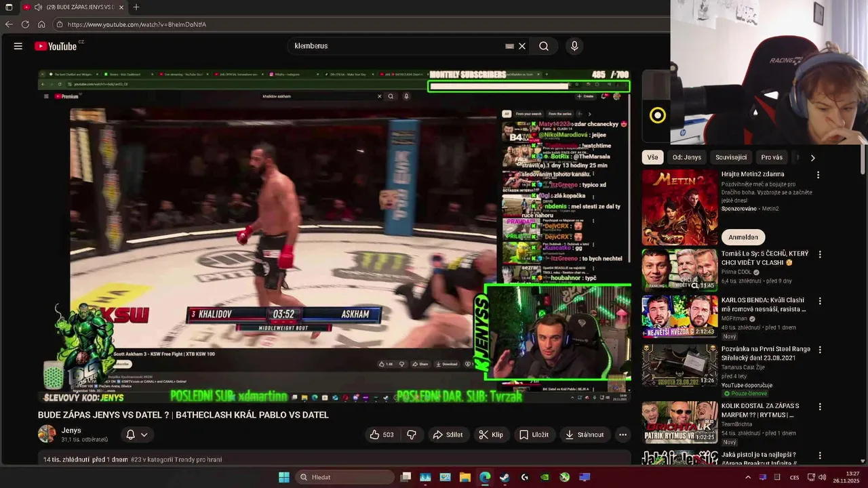Image resolution: width=868 pixels, height=488 pixels.
Task: Select the 'Od: Jenys' filter chip
Action: pyautogui.click(x=687, y=157)
